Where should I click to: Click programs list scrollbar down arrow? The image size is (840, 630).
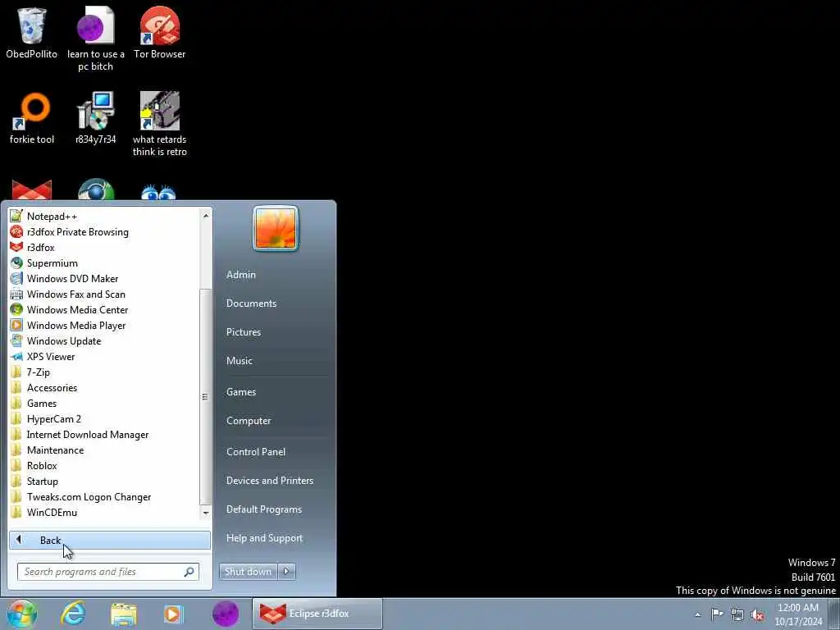205,513
